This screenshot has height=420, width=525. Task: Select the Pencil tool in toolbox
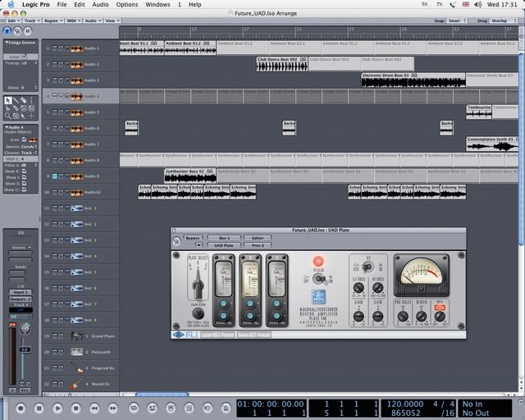16,100
